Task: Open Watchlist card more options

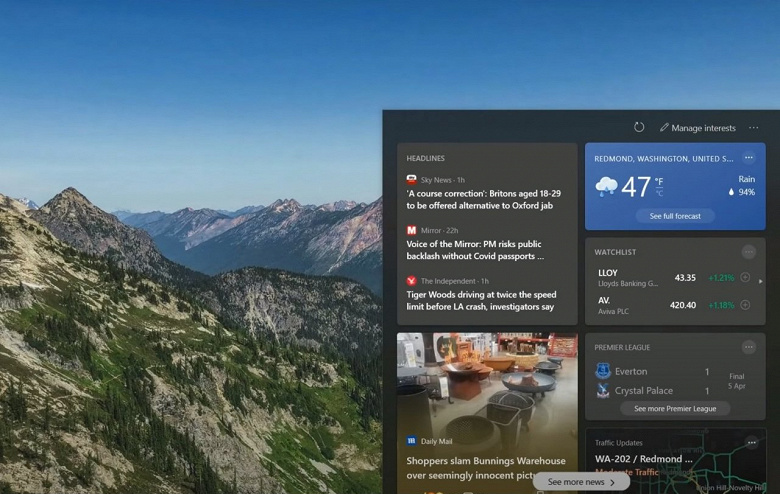Action: point(749,252)
